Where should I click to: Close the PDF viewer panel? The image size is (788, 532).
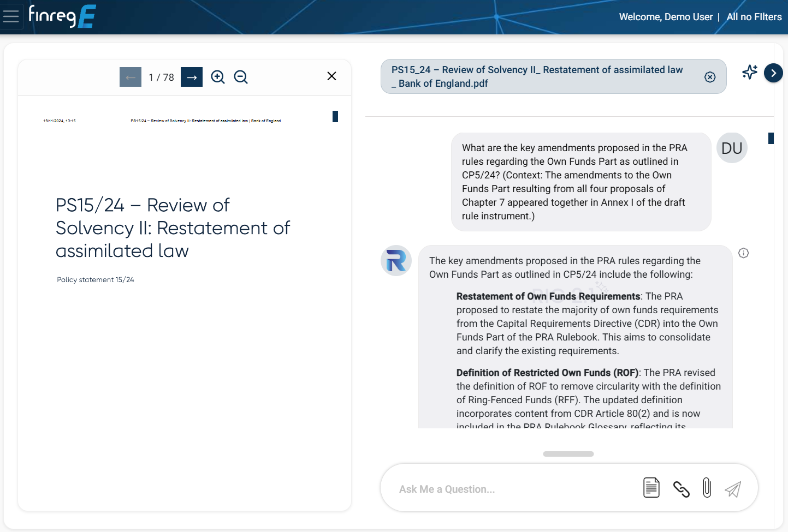(331, 76)
